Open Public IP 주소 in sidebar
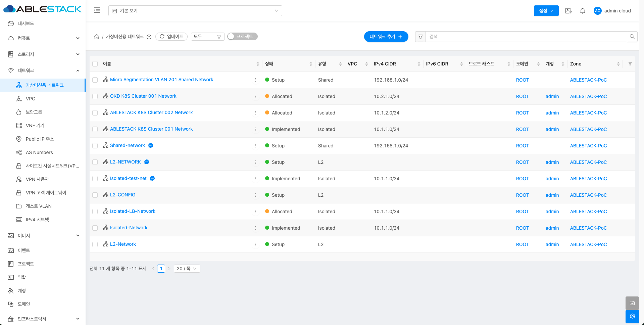The height and width of the screenshot is (325, 644). (40, 139)
